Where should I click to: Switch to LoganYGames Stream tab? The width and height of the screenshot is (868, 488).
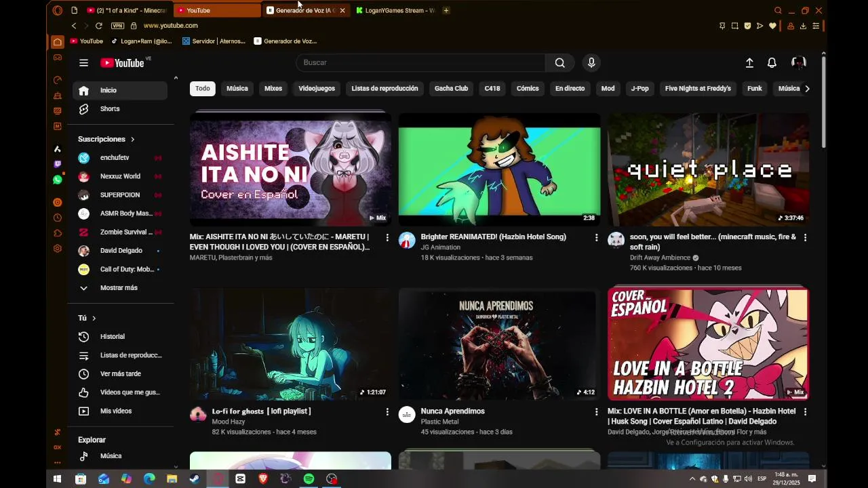point(395,10)
